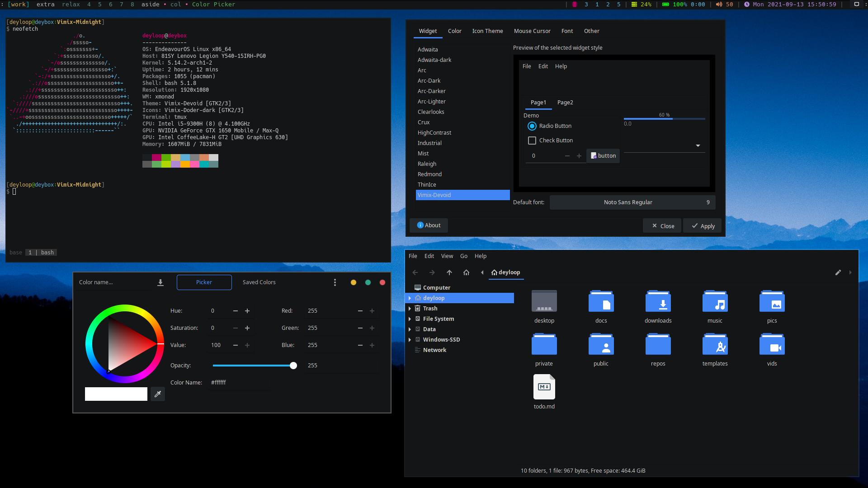Viewport: 868px width, 488px height.
Task: Open the todo.md markdown file
Action: click(544, 387)
